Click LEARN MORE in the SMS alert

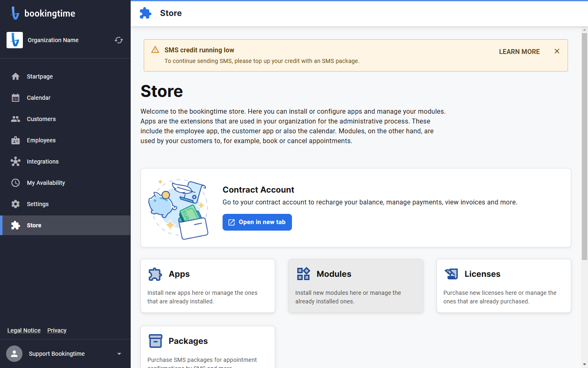(519, 52)
